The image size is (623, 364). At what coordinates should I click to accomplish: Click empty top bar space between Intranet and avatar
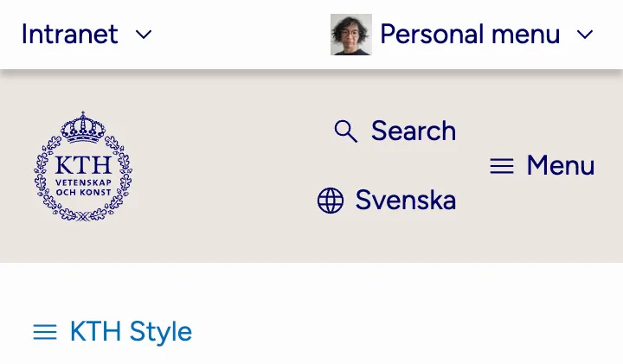point(242,35)
